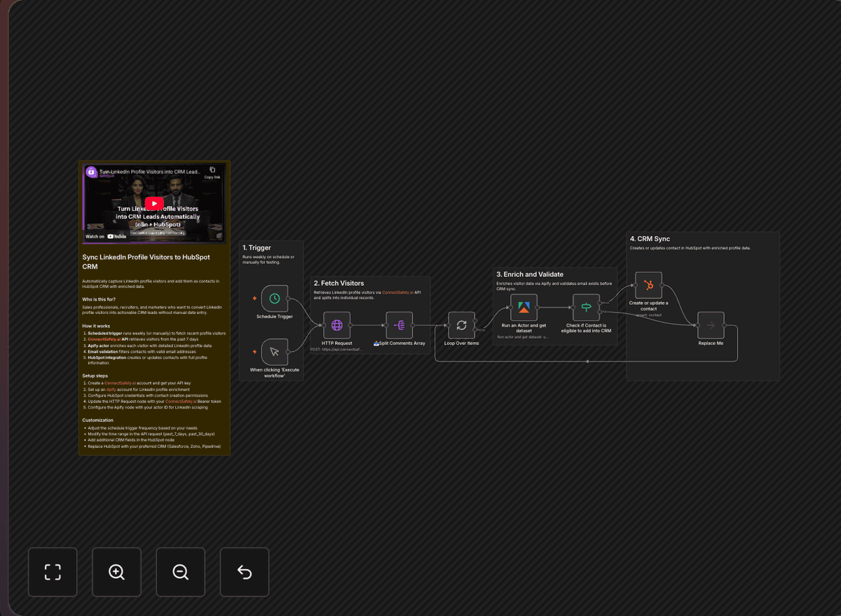Open the Apify link in setup steps
The image size is (841, 616).
pyautogui.click(x=111, y=390)
